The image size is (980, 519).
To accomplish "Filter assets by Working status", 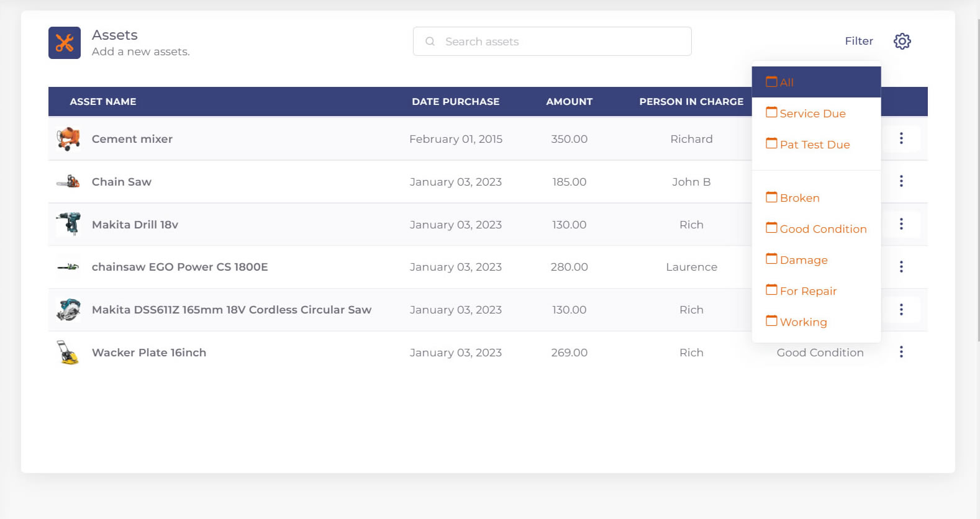I will [816, 322].
